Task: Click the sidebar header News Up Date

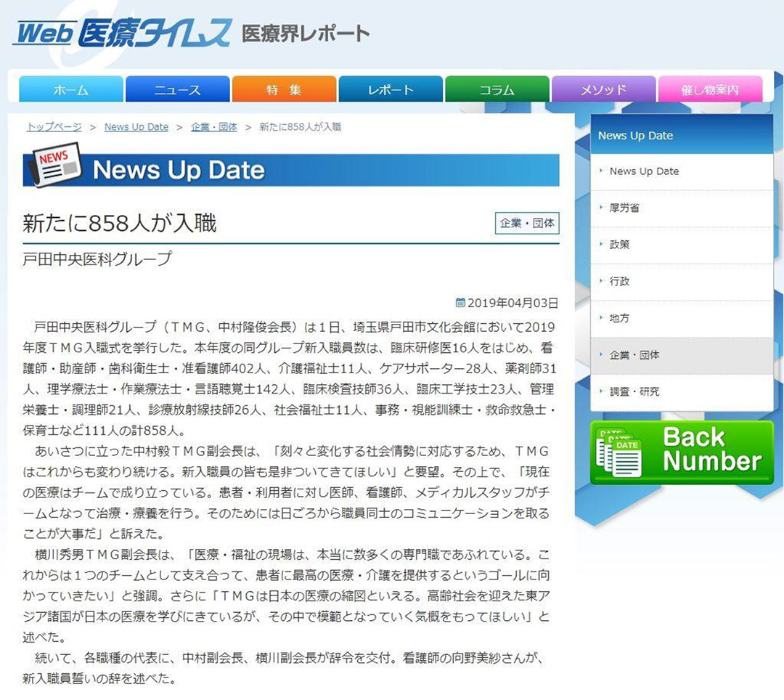Action: (635, 136)
